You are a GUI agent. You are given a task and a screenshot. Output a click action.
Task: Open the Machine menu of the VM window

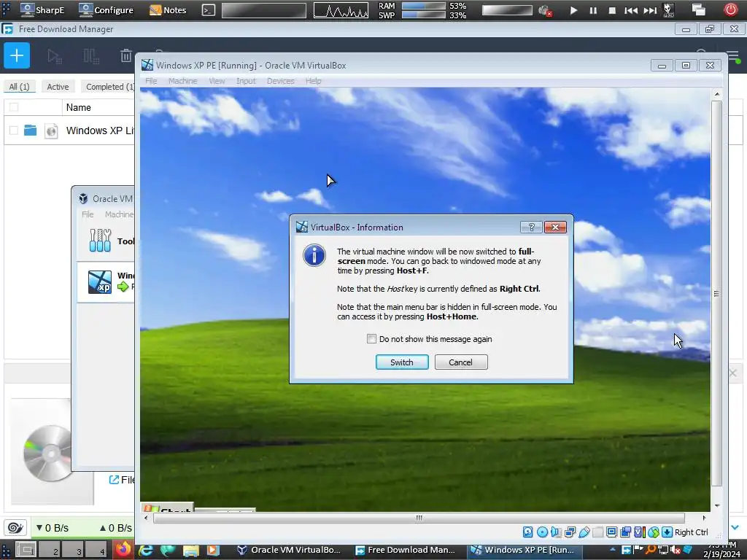[x=182, y=81]
